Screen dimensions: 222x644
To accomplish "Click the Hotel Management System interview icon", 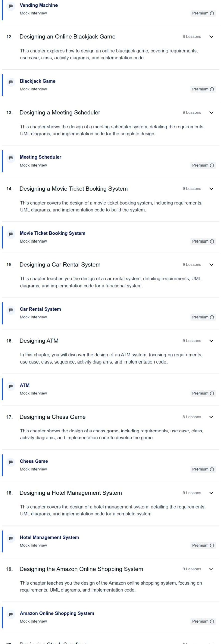I will click(11, 538).
